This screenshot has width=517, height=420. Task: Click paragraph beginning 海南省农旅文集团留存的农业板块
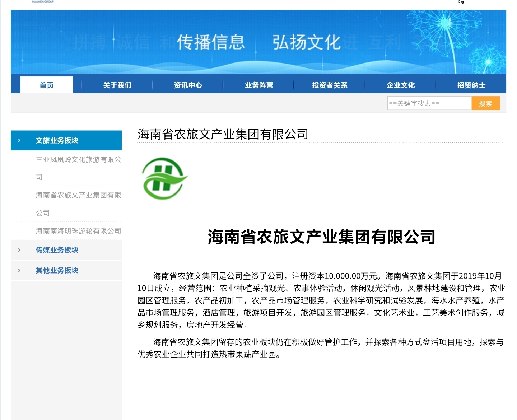coord(321,348)
